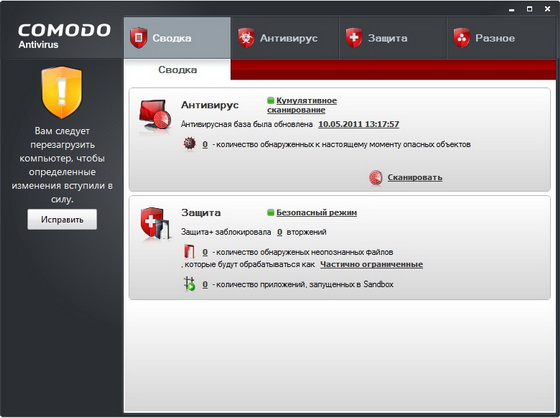Click the yellow warning shield icon
This screenshot has height=418, width=560.
click(62, 92)
